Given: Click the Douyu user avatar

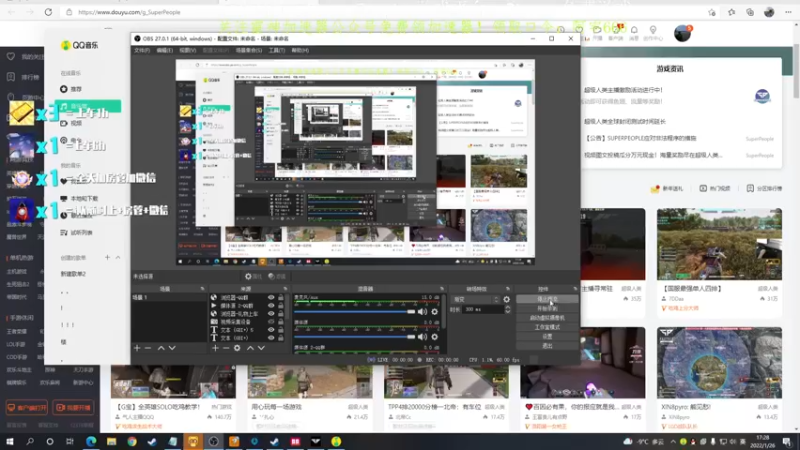Looking at the screenshot, I should tap(682, 33).
